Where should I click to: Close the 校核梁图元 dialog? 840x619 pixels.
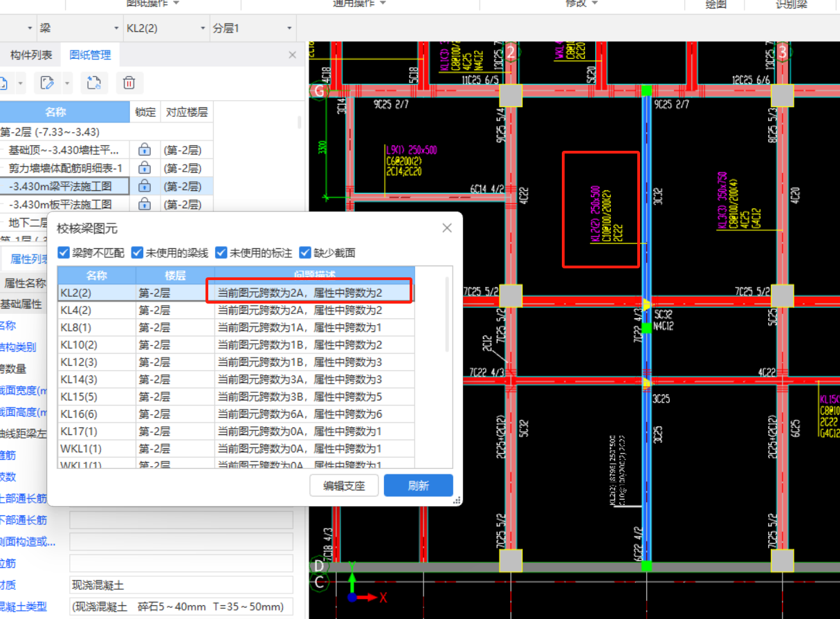[447, 228]
